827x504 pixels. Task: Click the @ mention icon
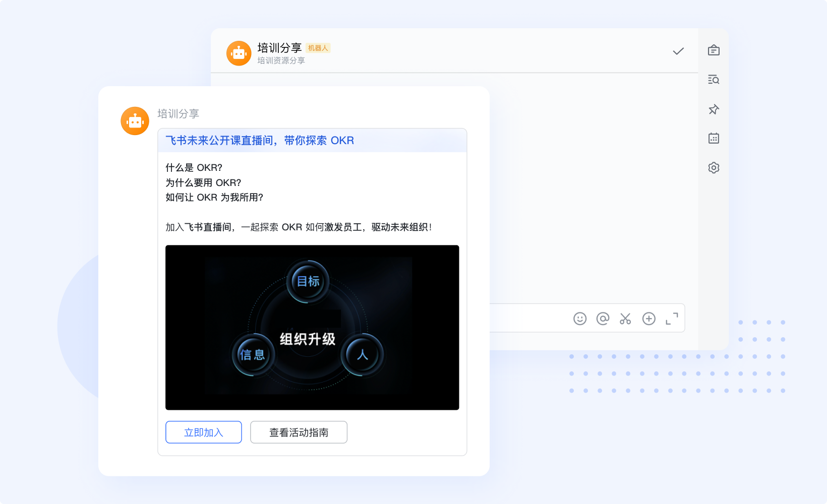(603, 319)
